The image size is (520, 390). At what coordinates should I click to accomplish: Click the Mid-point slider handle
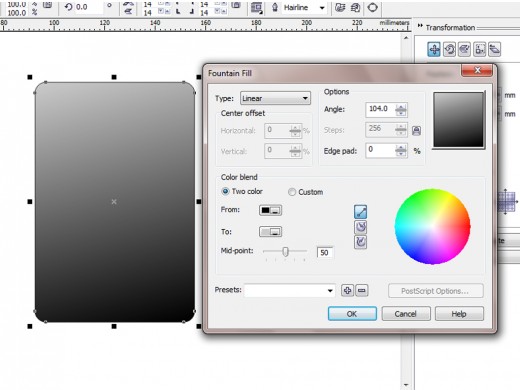click(285, 252)
